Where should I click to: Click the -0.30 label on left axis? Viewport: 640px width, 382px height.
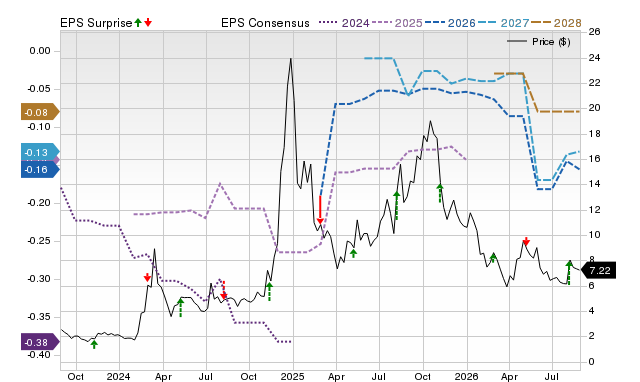click(x=39, y=279)
